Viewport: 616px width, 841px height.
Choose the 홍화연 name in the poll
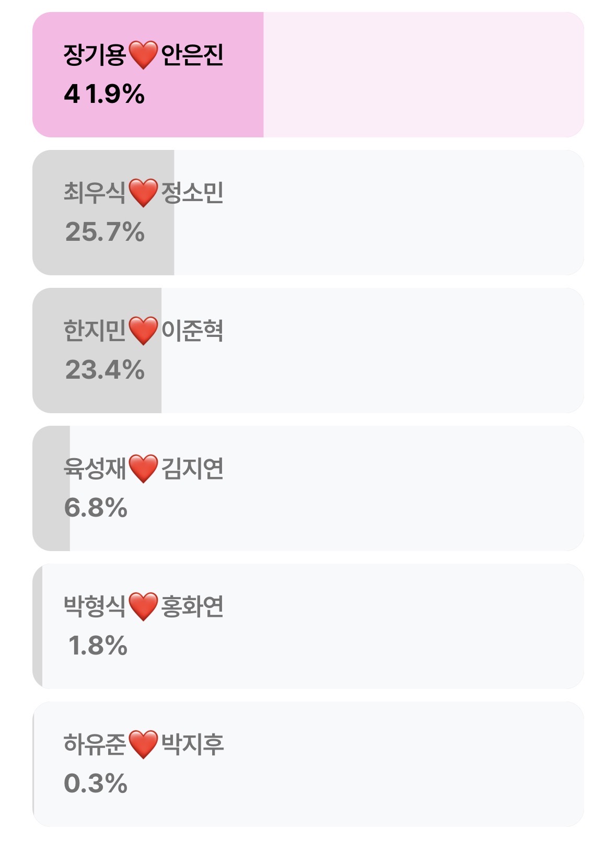(192, 606)
